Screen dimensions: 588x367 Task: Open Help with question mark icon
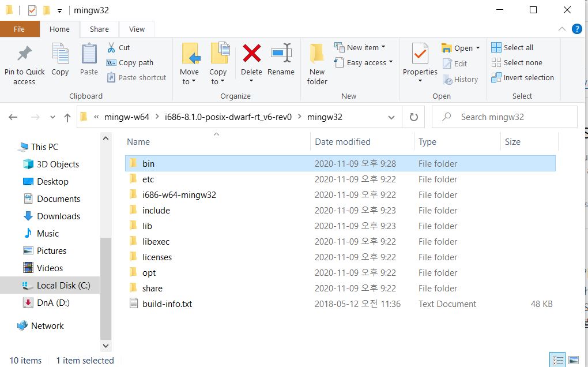[576, 29]
